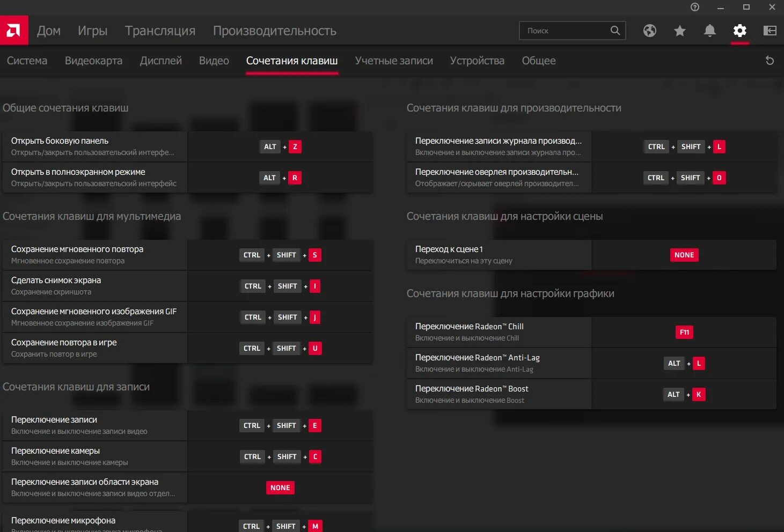This screenshot has height=532, width=784.
Task: Open settings via the gear icon
Action: [x=740, y=31]
